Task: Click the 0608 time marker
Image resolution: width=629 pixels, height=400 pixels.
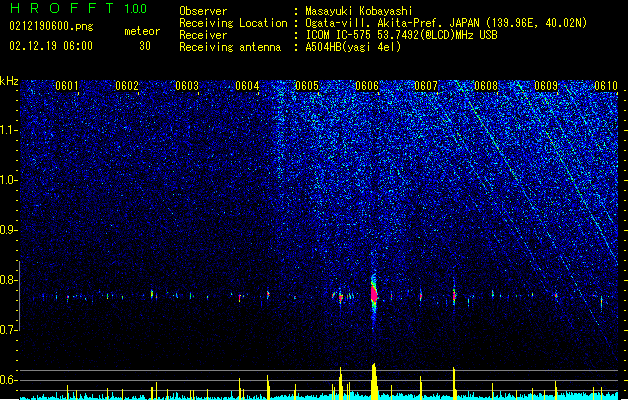Action: pyautogui.click(x=486, y=86)
